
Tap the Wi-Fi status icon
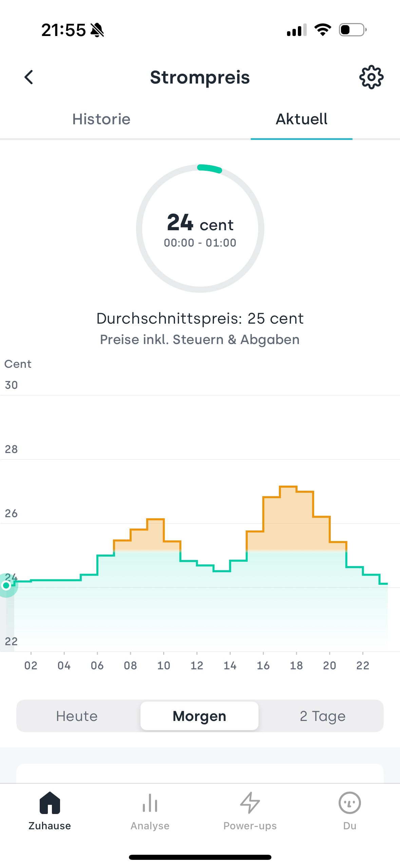pos(323,30)
